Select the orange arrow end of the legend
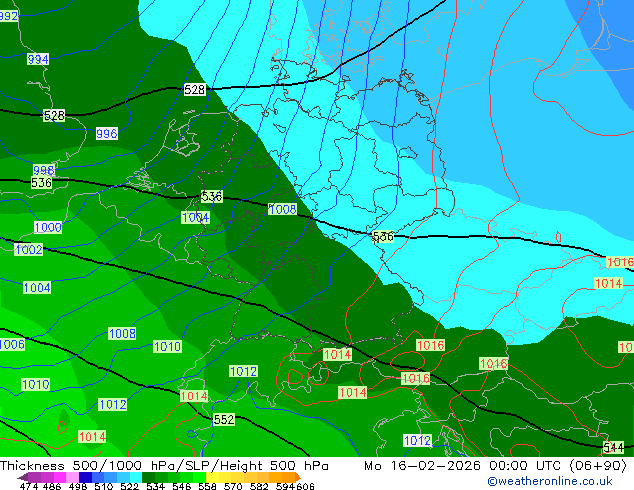Image resolution: width=634 pixels, height=490 pixels. (298, 477)
